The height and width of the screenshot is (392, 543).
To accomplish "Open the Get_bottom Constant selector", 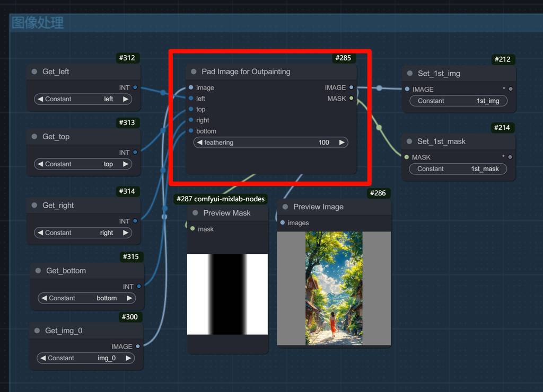I will pos(86,298).
